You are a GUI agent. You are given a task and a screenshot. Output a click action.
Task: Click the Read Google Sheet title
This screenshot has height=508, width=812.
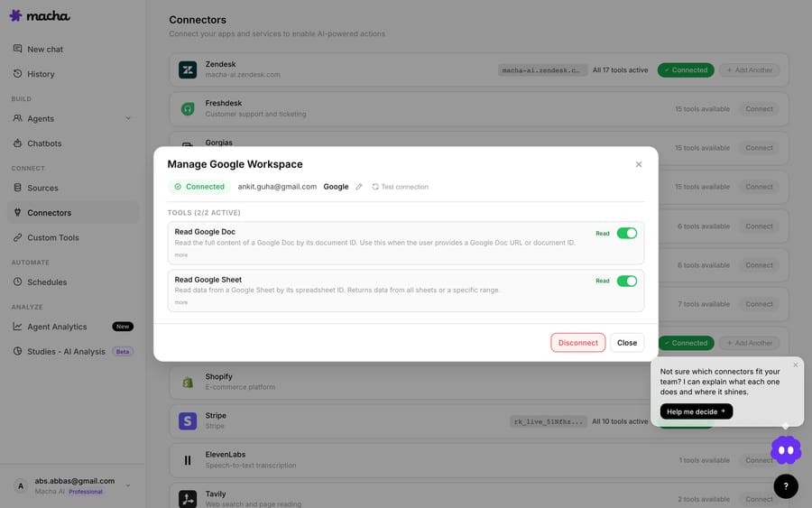click(208, 280)
